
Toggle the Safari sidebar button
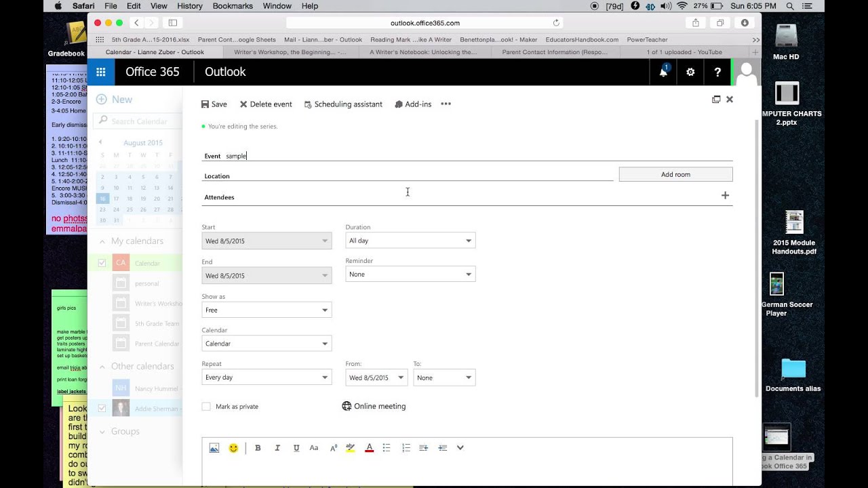pos(173,23)
